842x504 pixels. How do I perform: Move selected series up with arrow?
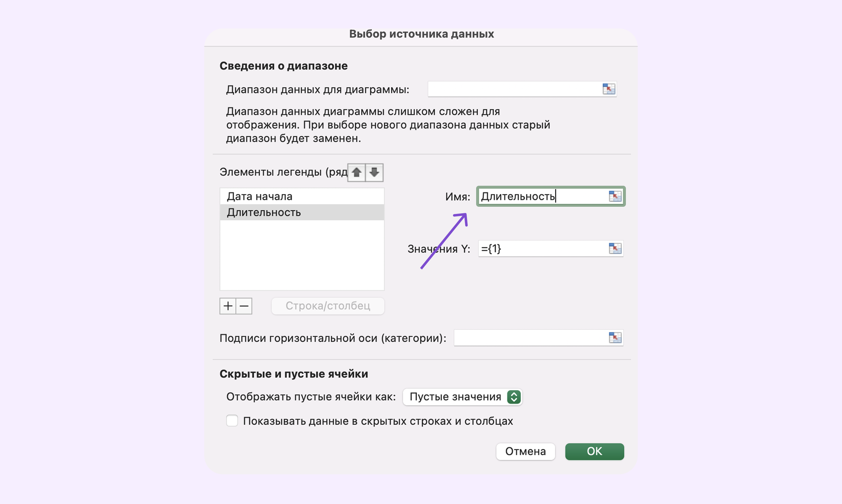[x=357, y=172]
